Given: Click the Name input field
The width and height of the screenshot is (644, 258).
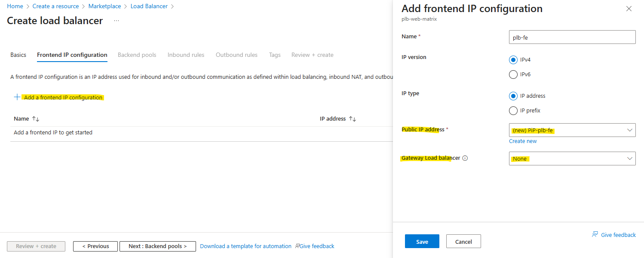Looking at the screenshot, I should tap(572, 37).
